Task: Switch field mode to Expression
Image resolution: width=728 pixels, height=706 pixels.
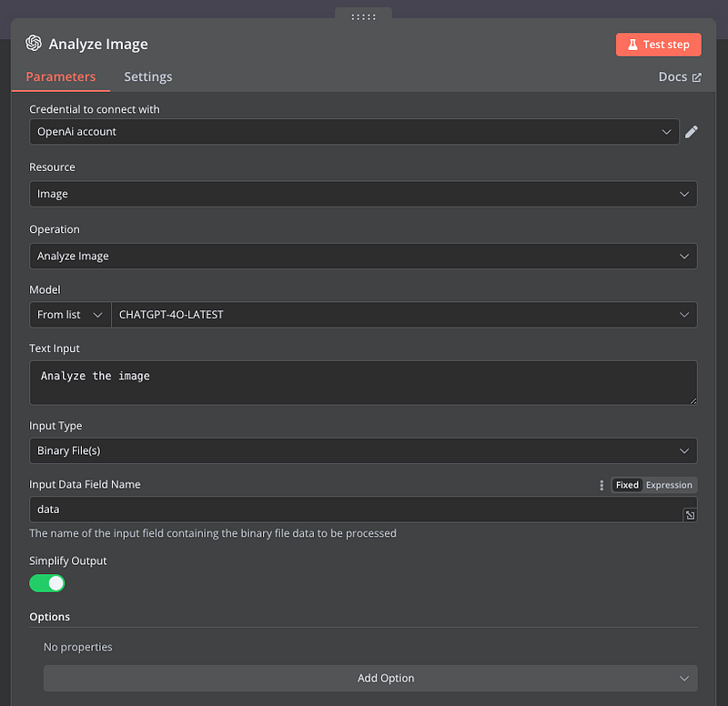Action: click(x=669, y=485)
